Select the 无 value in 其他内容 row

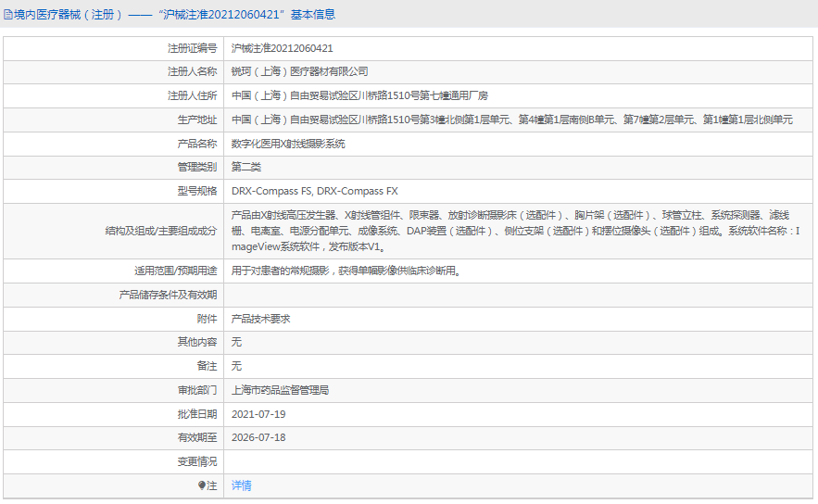(237, 342)
